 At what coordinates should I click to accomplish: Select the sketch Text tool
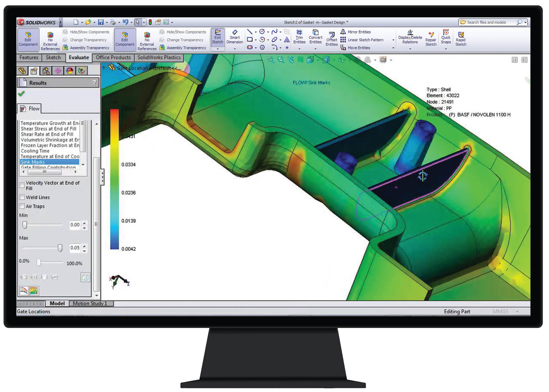[x=287, y=40]
